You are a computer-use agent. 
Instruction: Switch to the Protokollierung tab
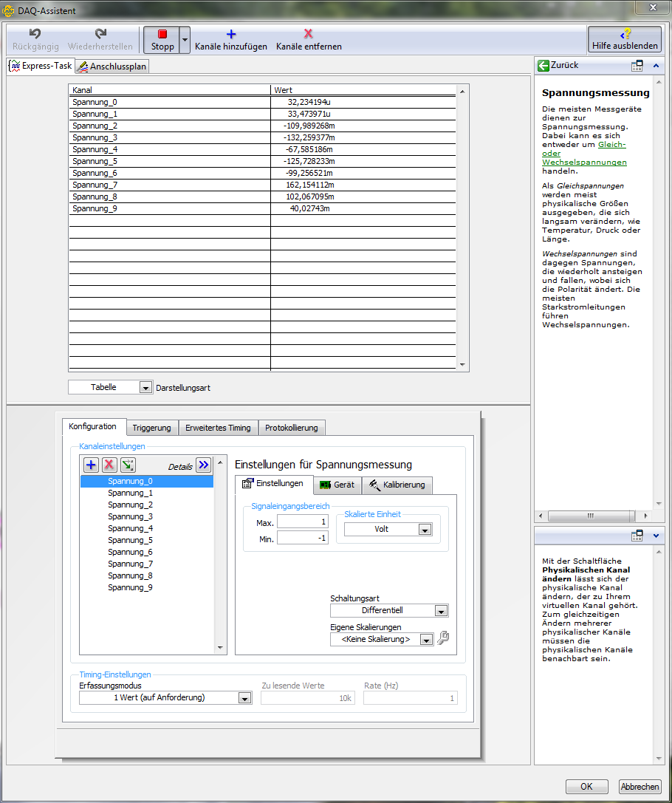click(x=291, y=428)
